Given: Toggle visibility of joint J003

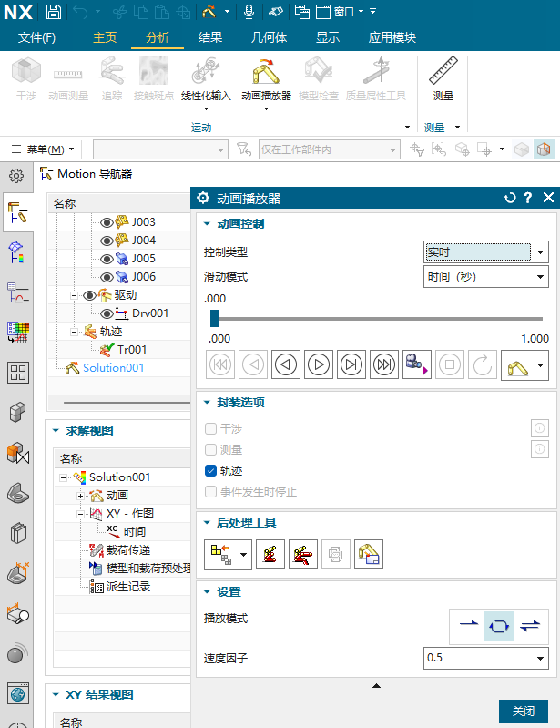Looking at the screenshot, I should tap(107, 223).
